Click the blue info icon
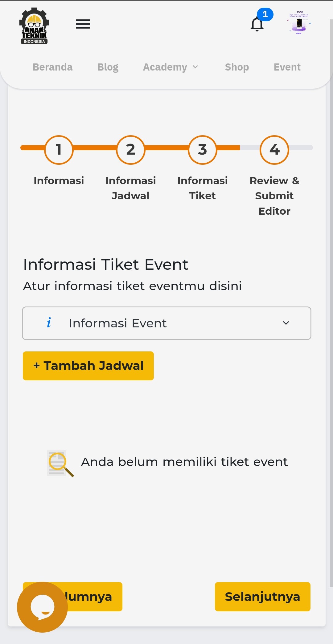This screenshot has height=644, width=333. tap(49, 323)
